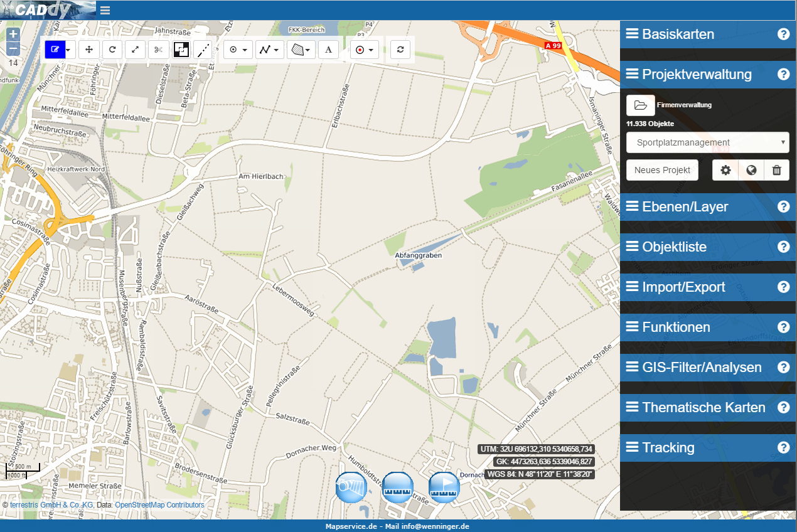
Task: Toggle the dashed line tool
Action: 203,50
